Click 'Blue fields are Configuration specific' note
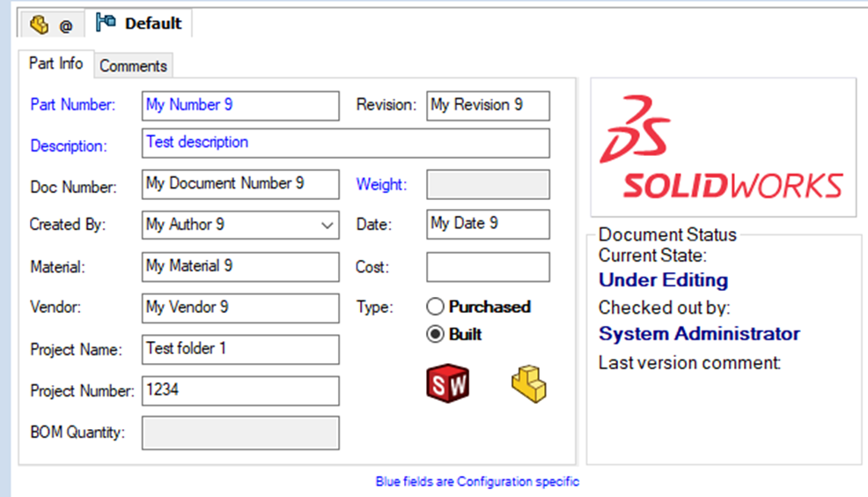Viewport: 868px width, 497px height. pyautogui.click(x=477, y=481)
